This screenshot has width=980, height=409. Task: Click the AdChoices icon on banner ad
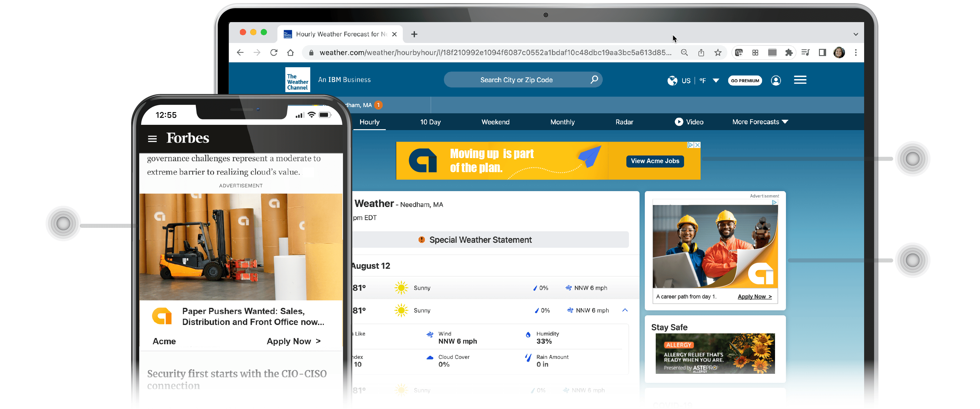tap(690, 145)
